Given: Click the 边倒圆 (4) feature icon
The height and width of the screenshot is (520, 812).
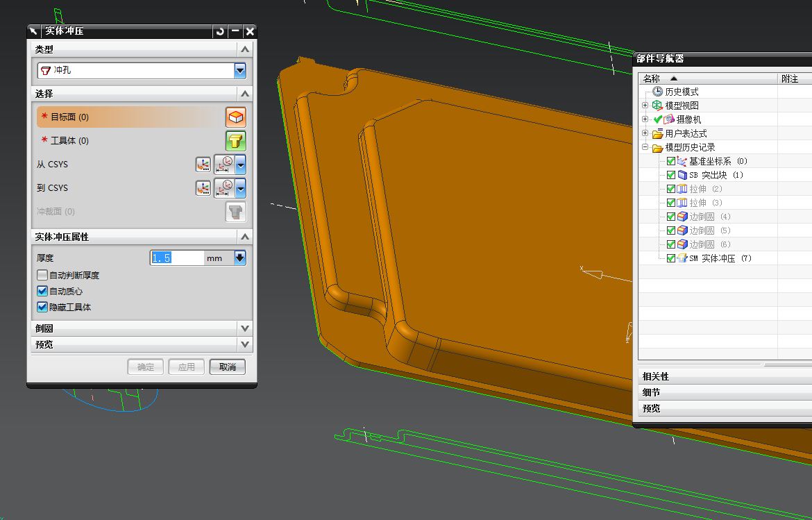Looking at the screenshot, I should [x=682, y=217].
